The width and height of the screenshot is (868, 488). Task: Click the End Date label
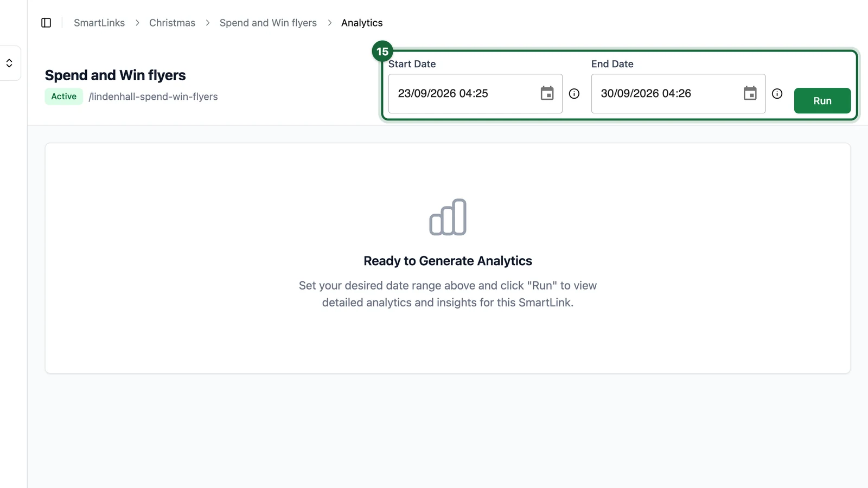click(612, 64)
